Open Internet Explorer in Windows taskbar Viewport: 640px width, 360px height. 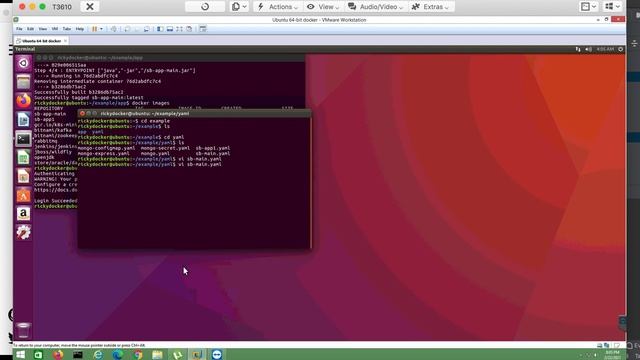click(98, 354)
